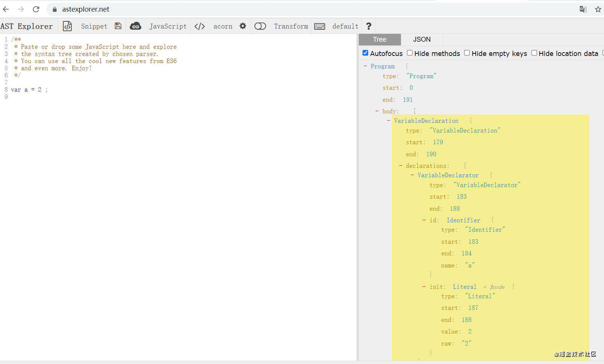Collapse the declarations array
This screenshot has height=364, width=604.
pyautogui.click(x=401, y=166)
